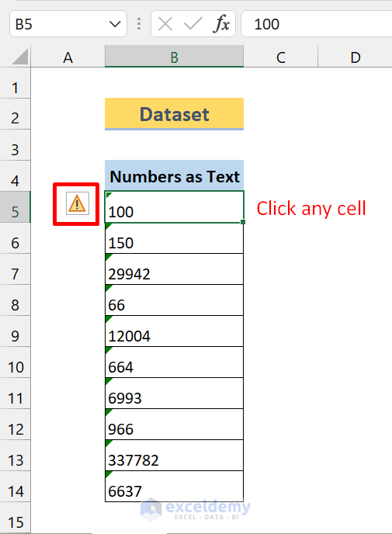
Task: Select column B header
Action: (174, 57)
